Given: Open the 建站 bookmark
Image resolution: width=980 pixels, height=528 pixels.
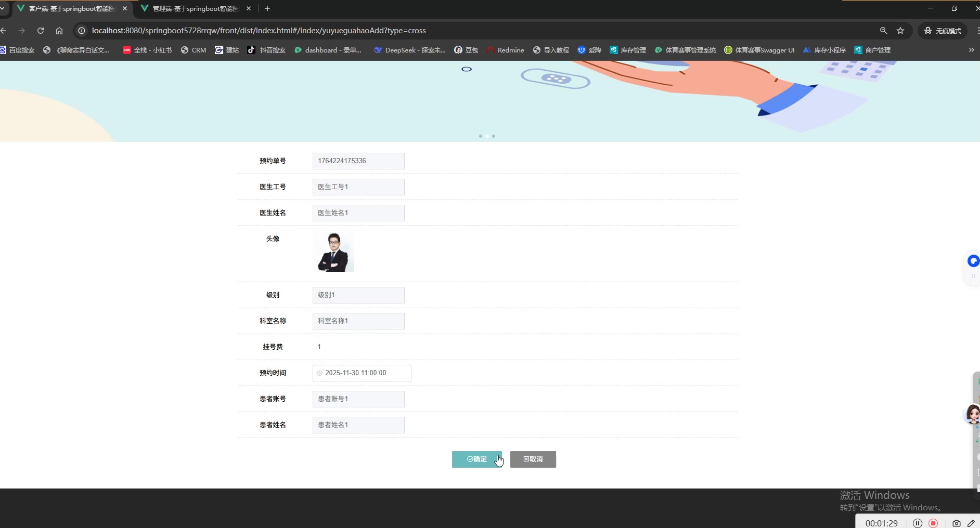Looking at the screenshot, I should (x=227, y=50).
